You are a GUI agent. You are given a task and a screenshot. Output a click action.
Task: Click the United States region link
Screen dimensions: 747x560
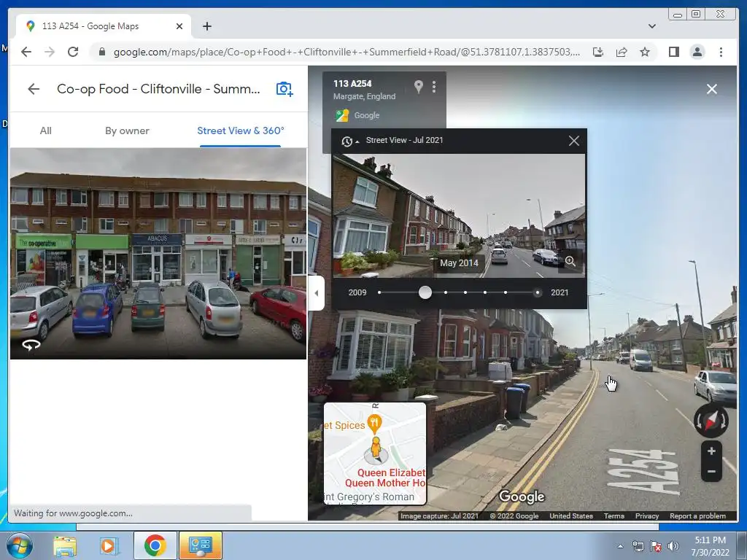[571, 516]
